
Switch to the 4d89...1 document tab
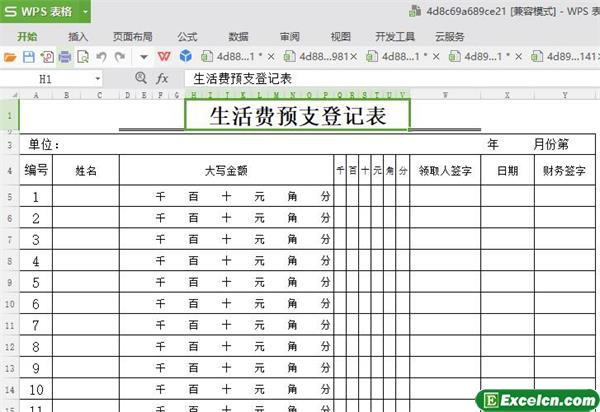coord(479,57)
